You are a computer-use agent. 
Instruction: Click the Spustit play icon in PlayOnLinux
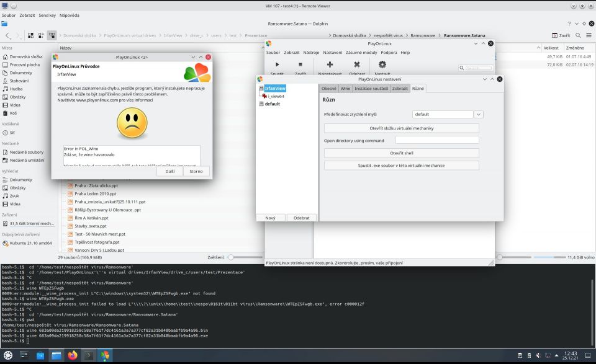[x=277, y=64]
